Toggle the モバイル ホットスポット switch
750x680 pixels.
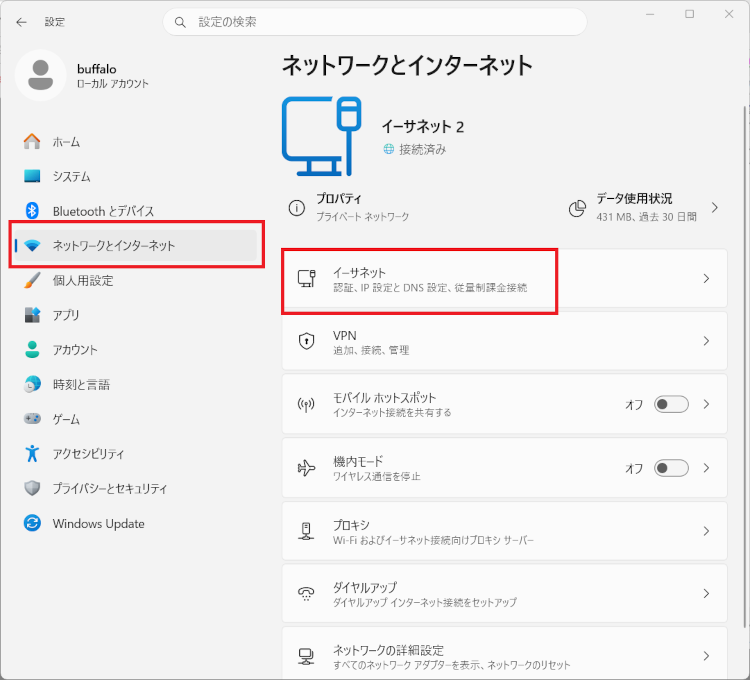click(x=671, y=405)
